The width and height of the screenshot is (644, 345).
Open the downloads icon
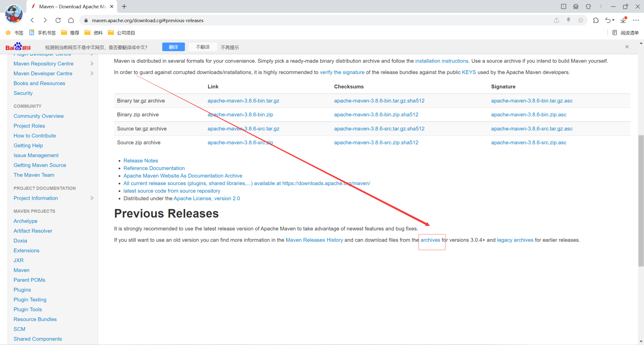623,20
